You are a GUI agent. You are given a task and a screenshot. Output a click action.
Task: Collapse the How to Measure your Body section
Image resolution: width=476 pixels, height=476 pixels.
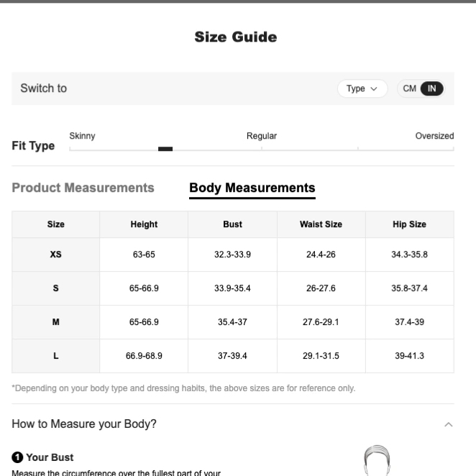tap(233, 424)
